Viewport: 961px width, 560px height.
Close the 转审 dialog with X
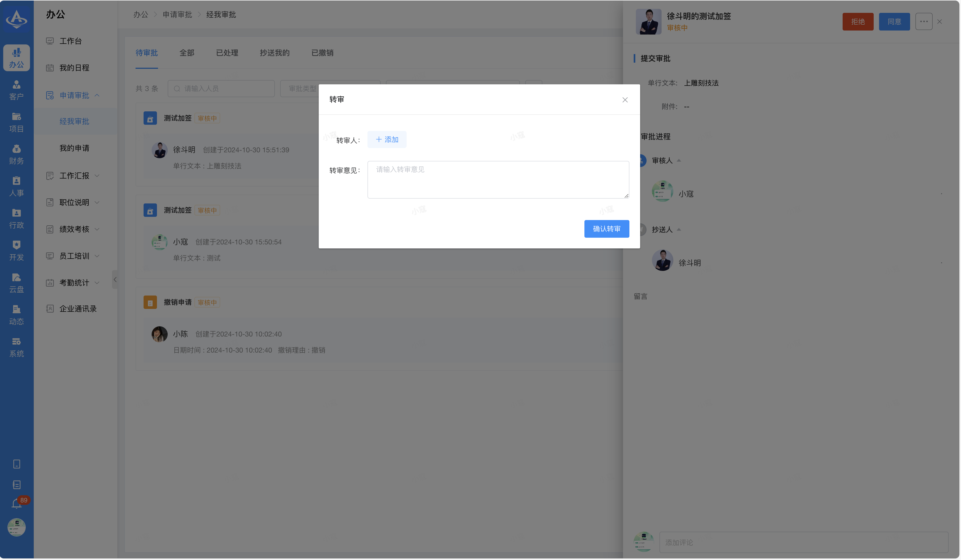pos(625,100)
